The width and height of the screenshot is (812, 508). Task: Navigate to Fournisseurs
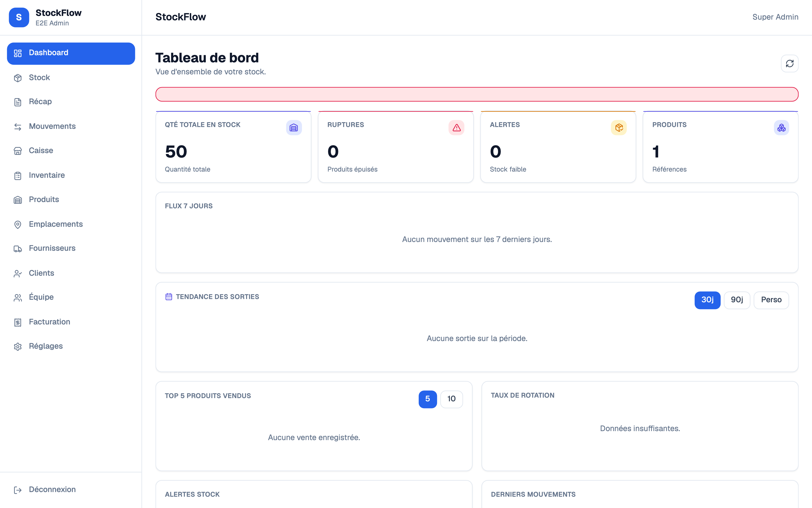71,248
